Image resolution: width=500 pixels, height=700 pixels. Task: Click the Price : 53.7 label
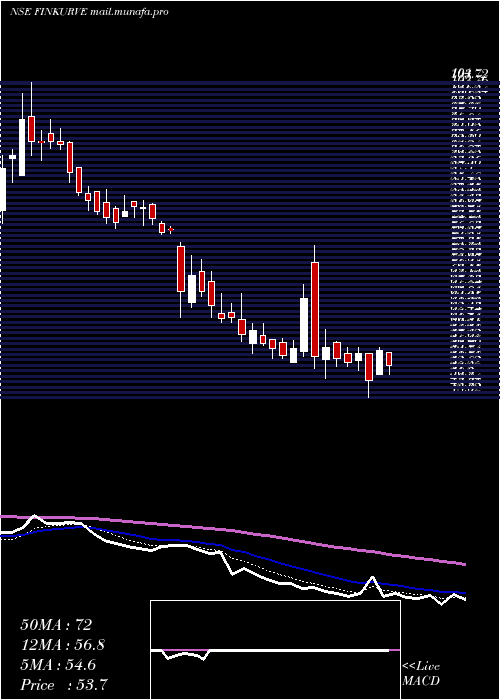coord(64,685)
